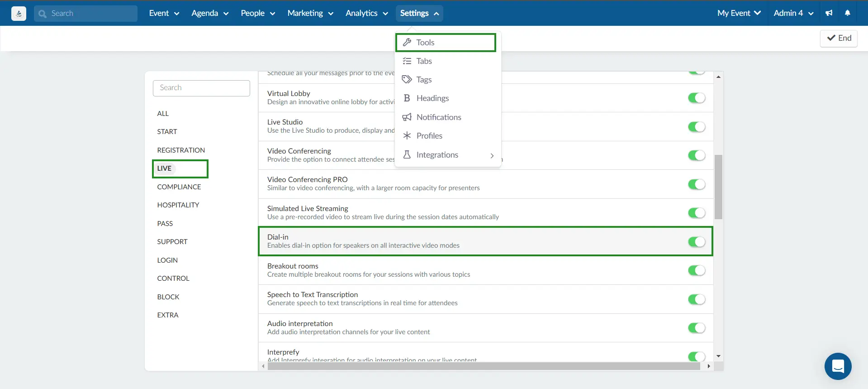Image resolution: width=868 pixels, height=389 pixels.
Task: Open the My Event dropdown
Action: (x=739, y=13)
